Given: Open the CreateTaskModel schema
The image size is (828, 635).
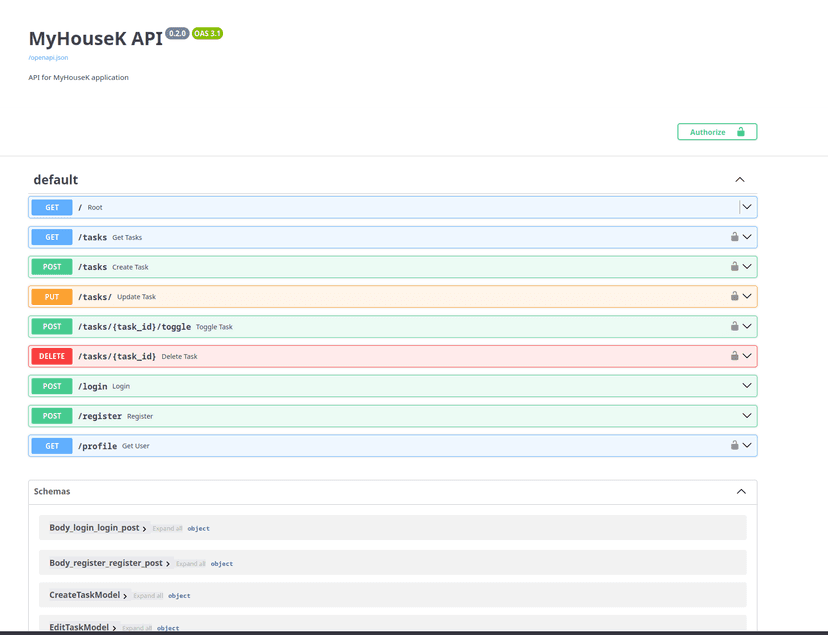Looking at the screenshot, I should (x=85, y=595).
